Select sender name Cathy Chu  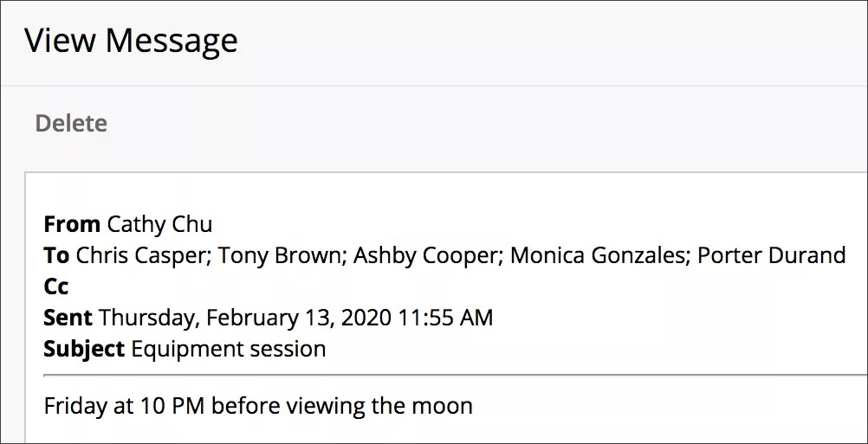pos(159,225)
